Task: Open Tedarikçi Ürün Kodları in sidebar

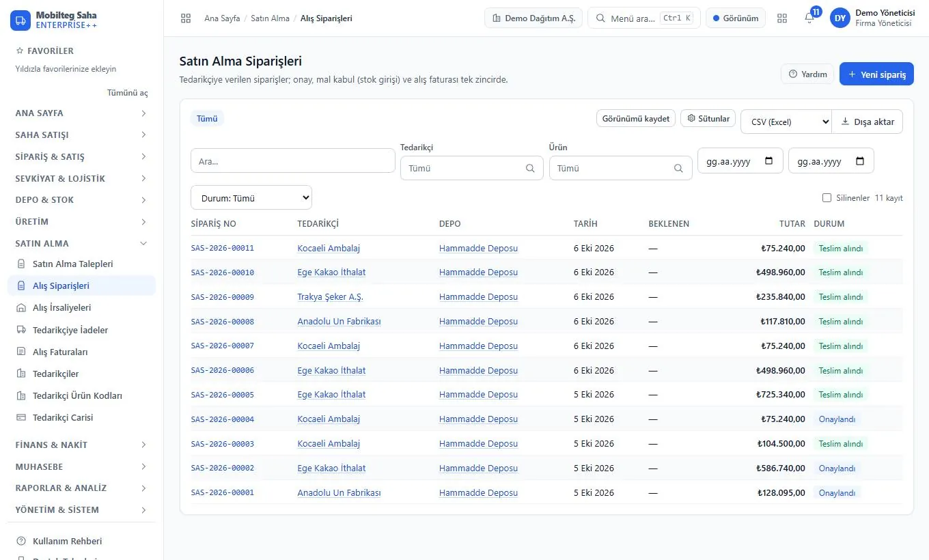Action: click(81, 395)
